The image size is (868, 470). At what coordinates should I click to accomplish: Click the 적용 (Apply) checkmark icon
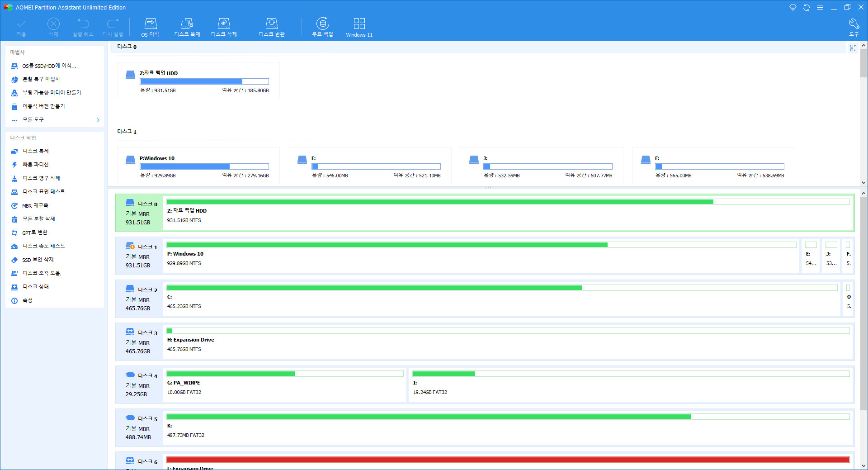(21, 24)
